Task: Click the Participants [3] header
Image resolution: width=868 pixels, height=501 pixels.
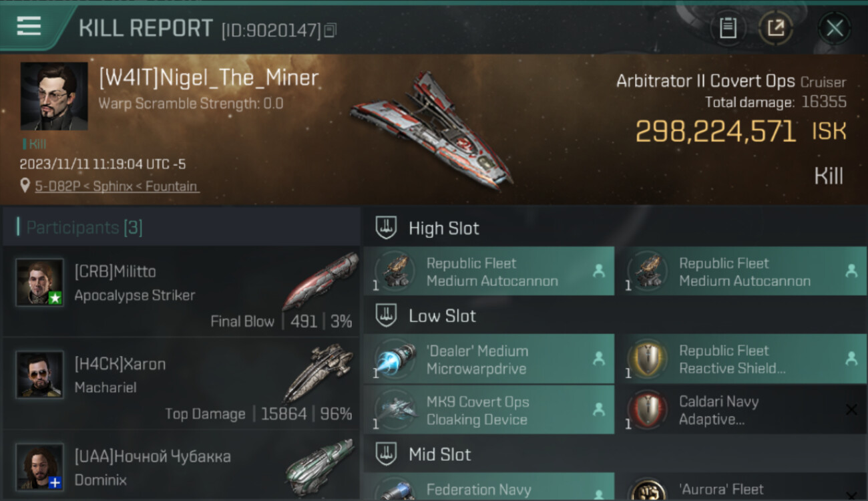Action: coord(84,227)
